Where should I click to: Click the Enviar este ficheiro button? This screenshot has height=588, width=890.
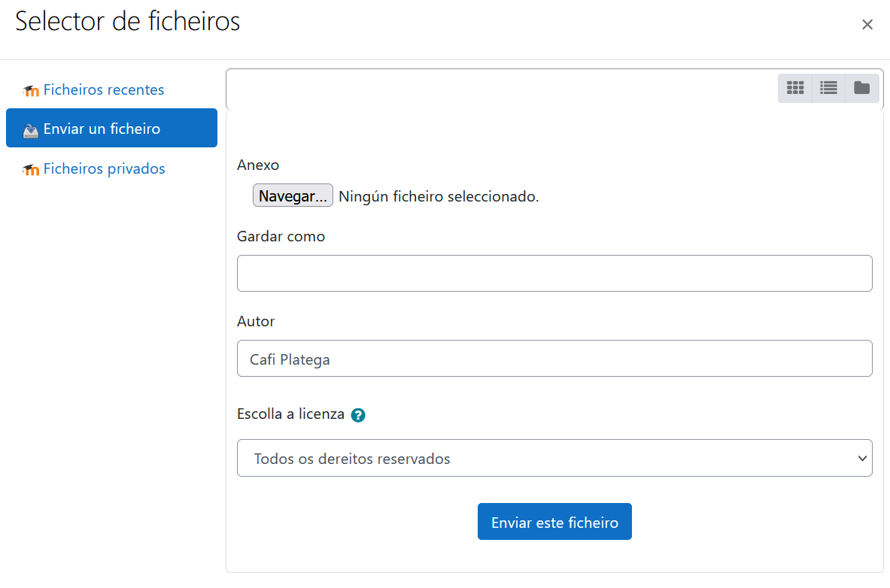pos(554,522)
